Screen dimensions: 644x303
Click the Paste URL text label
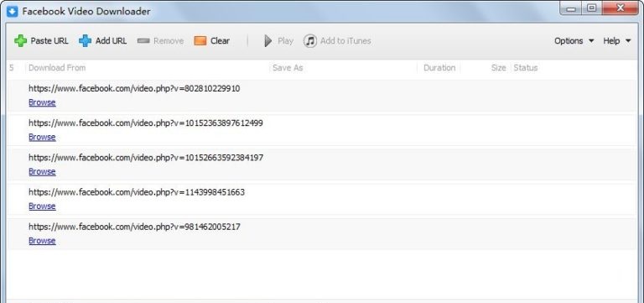(x=49, y=40)
